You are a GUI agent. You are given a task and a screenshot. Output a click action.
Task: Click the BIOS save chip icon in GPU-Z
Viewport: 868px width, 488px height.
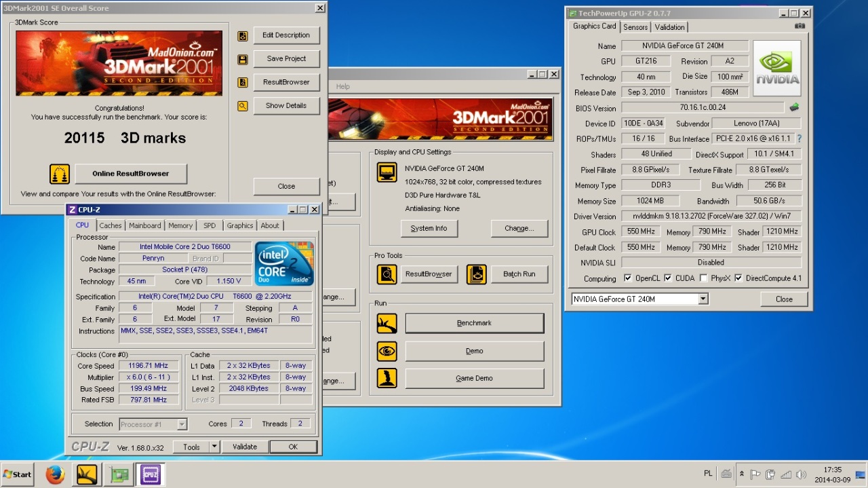[x=794, y=107]
